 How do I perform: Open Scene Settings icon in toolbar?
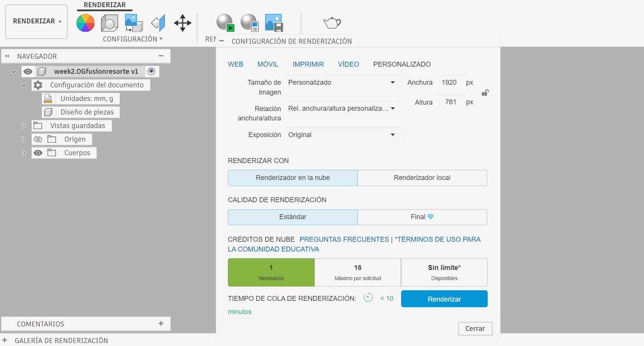point(110,23)
